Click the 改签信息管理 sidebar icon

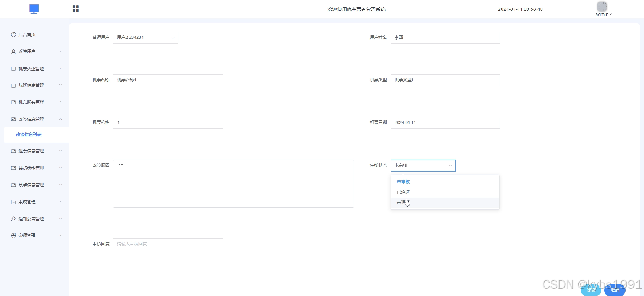coord(13,119)
